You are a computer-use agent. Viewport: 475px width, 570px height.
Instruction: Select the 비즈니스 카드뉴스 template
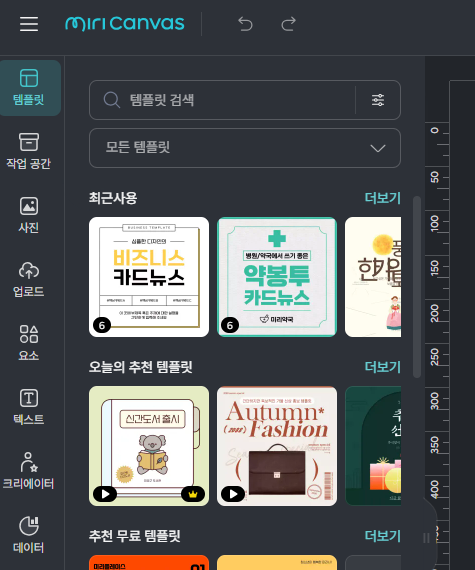tap(149, 277)
